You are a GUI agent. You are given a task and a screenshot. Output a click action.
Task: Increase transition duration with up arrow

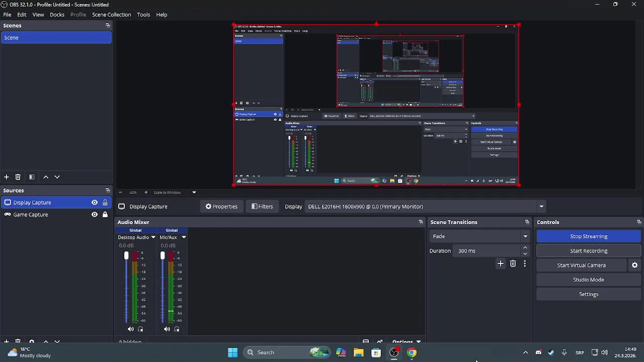(x=525, y=248)
